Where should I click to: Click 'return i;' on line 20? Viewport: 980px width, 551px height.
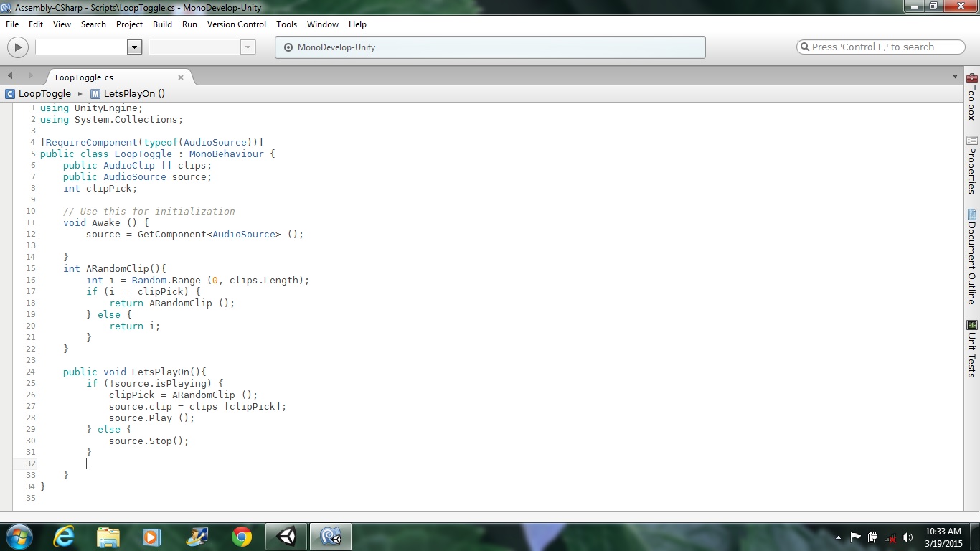coord(134,326)
